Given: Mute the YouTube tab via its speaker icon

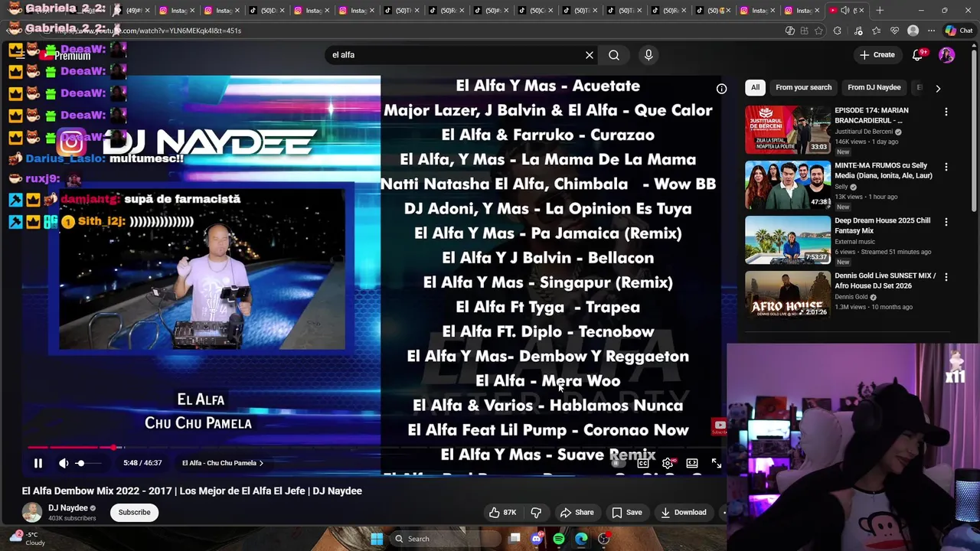Looking at the screenshot, I should (844, 10).
